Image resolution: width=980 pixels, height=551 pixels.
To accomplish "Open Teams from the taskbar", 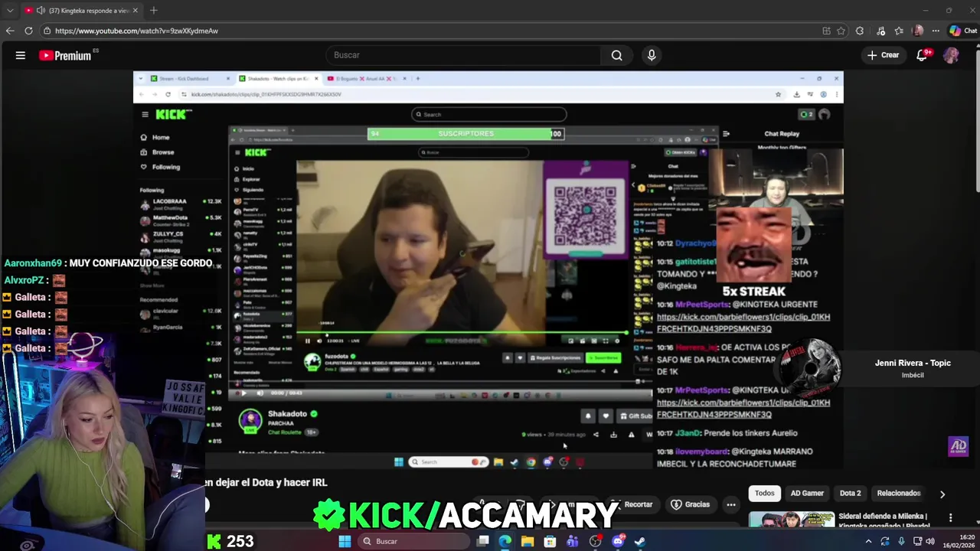I will (x=573, y=541).
